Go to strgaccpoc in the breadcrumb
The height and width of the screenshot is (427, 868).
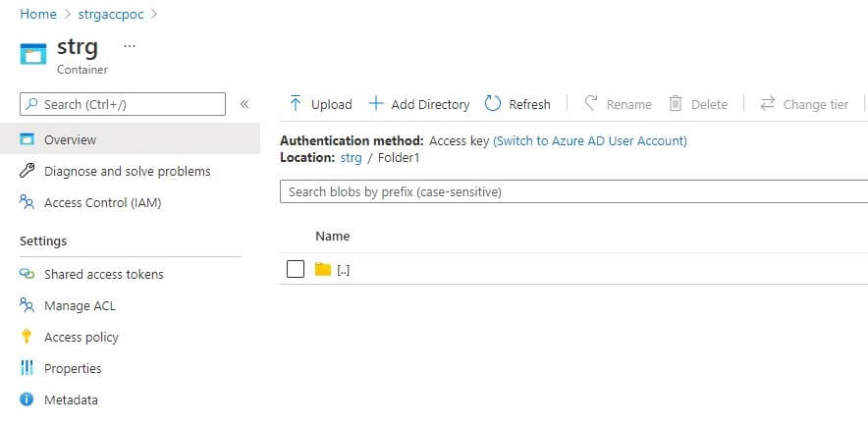[x=110, y=14]
